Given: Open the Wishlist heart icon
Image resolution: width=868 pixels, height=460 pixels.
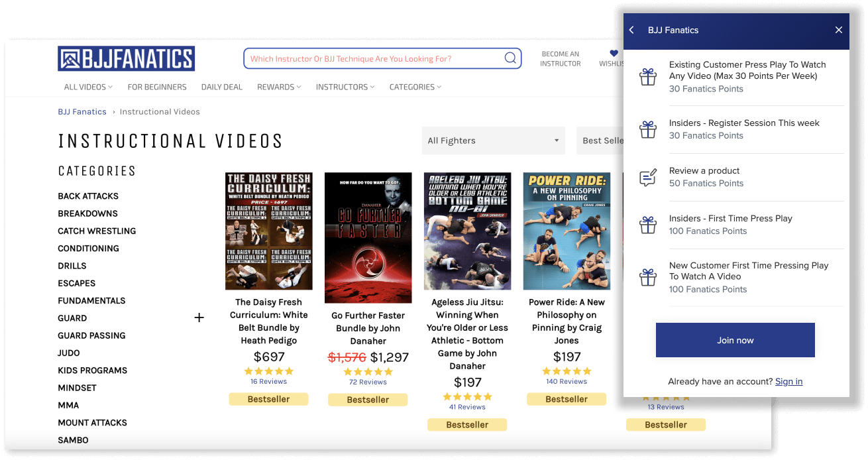Looking at the screenshot, I should [613, 54].
